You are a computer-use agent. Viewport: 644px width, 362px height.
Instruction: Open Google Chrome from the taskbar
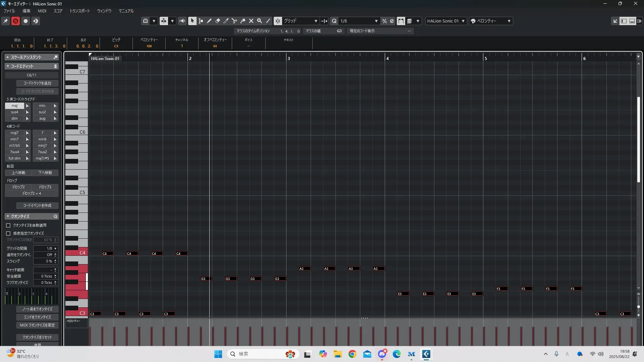pos(352,354)
